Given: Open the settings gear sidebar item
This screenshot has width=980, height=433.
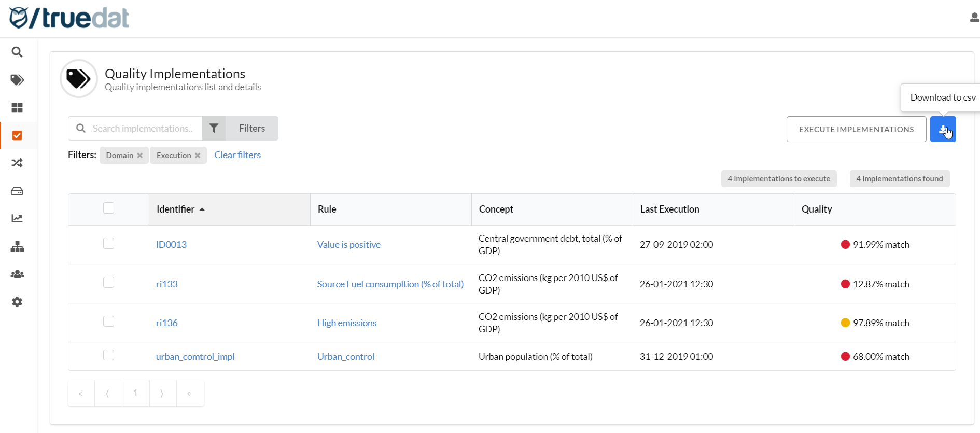Looking at the screenshot, I should pos(17,302).
